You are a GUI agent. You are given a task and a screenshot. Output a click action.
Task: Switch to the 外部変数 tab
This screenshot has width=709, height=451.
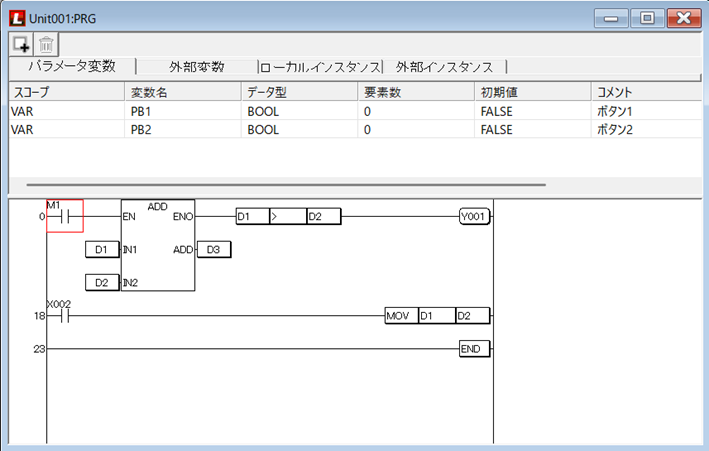(x=196, y=67)
